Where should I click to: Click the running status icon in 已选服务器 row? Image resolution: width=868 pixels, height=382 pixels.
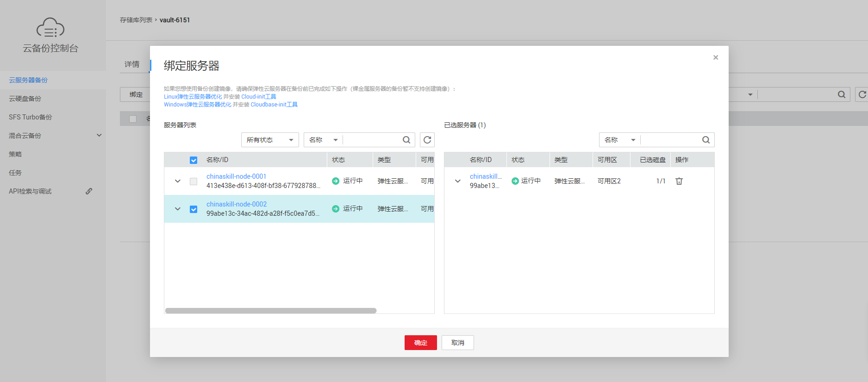[515, 181]
